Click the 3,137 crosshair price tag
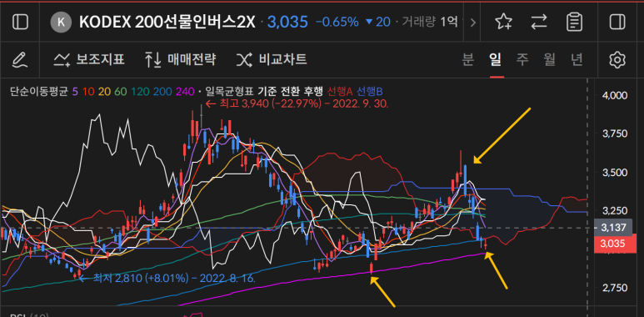 pos(613,228)
